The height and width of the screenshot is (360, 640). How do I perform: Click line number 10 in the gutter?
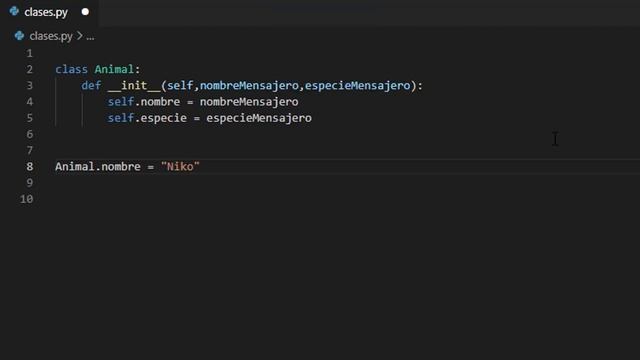click(x=27, y=199)
